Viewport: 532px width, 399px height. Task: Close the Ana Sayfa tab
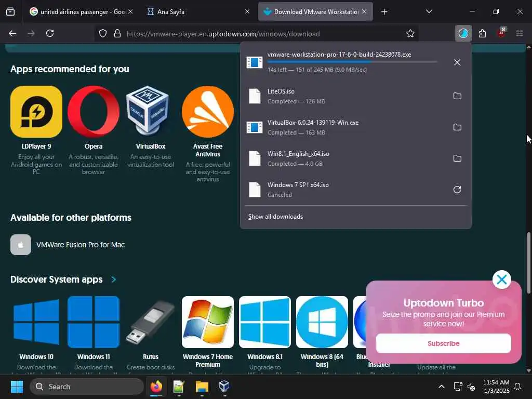point(247,11)
